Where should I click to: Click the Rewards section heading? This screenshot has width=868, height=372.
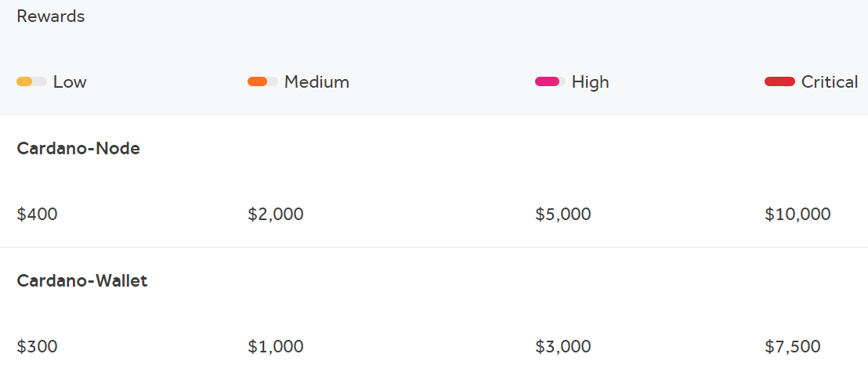pyautogui.click(x=51, y=16)
